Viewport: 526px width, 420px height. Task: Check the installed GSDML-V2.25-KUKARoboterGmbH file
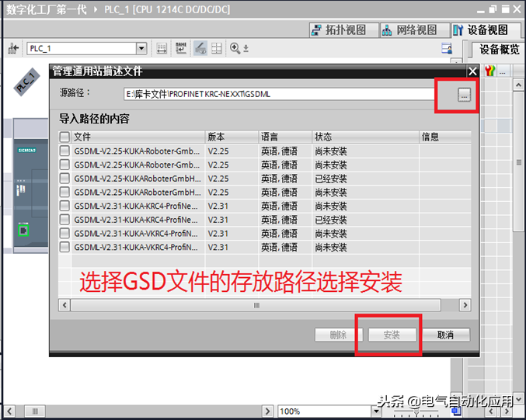[x=64, y=179]
